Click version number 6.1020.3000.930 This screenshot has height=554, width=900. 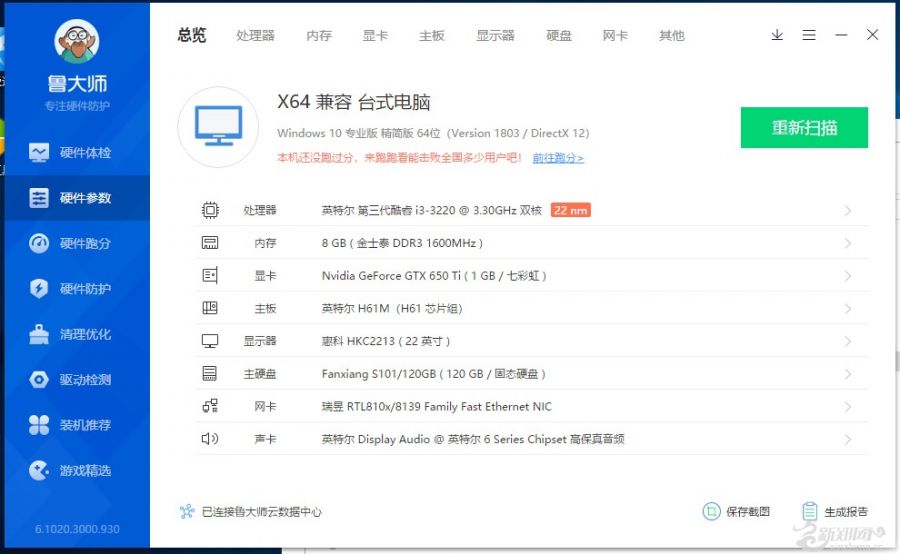tap(77, 529)
